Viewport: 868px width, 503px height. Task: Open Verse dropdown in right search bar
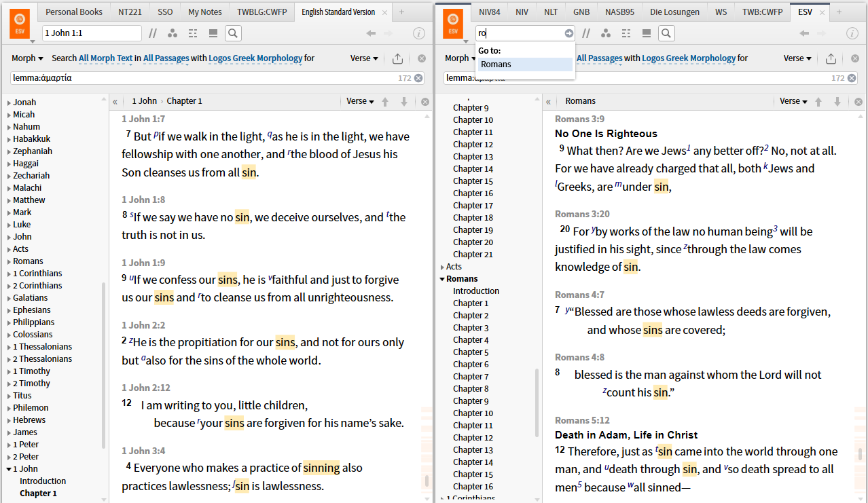click(x=797, y=58)
